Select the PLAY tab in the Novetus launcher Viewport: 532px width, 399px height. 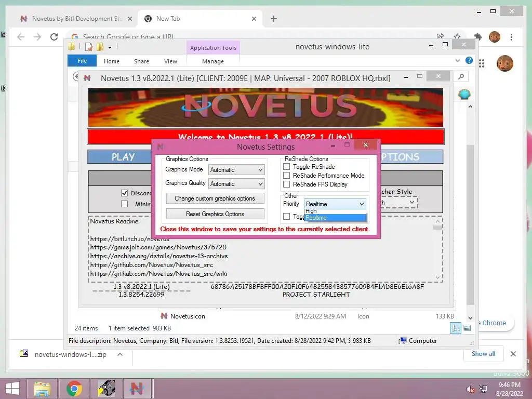(x=119, y=157)
